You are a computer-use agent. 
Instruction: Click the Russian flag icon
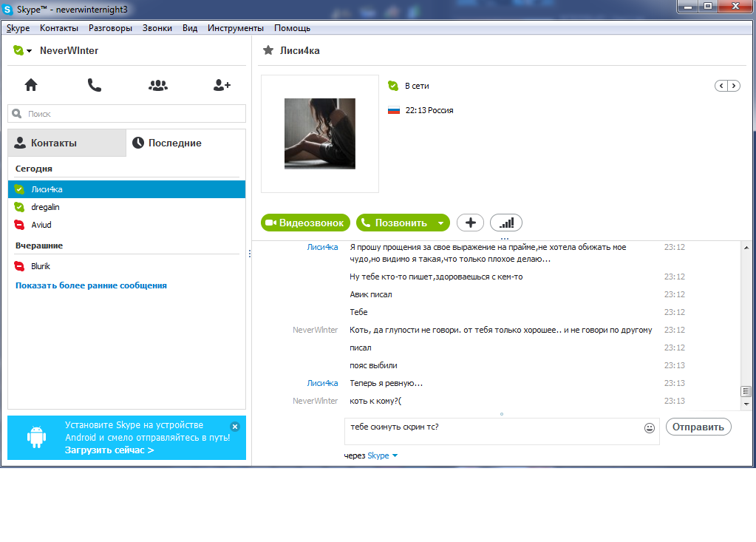[394, 110]
